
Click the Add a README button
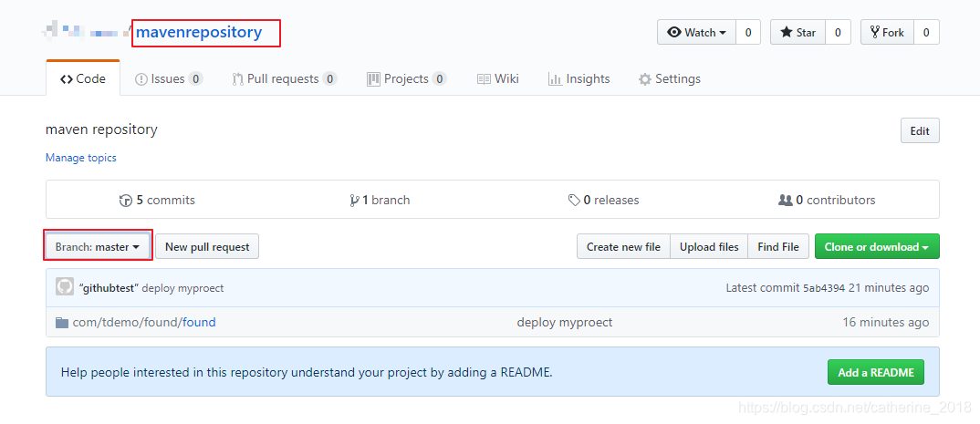tap(876, 372)
